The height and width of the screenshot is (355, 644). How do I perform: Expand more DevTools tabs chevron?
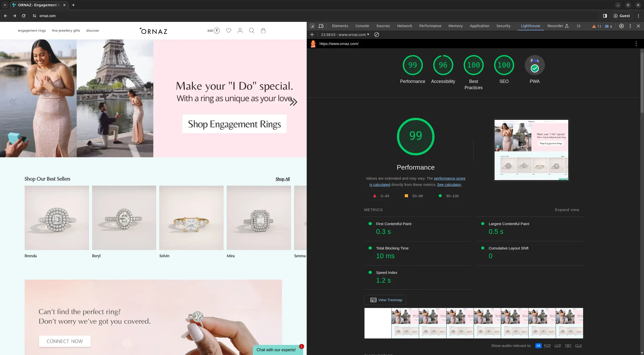[579, 26]
